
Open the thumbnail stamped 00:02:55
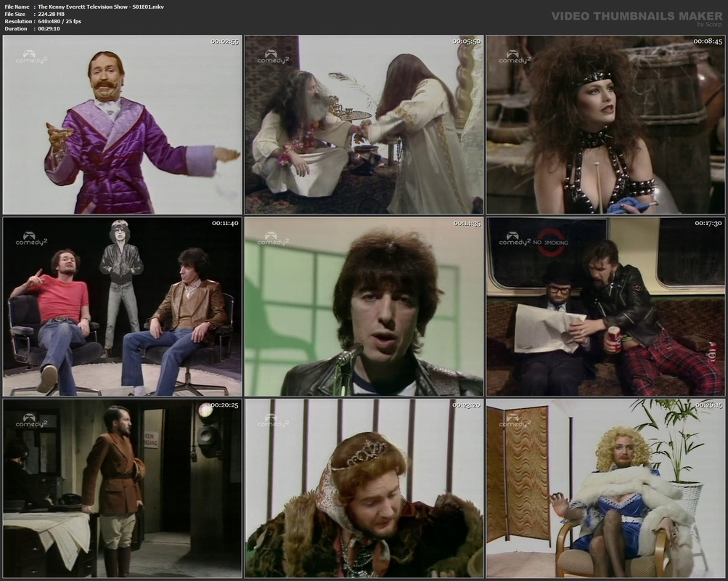point(122,124)
